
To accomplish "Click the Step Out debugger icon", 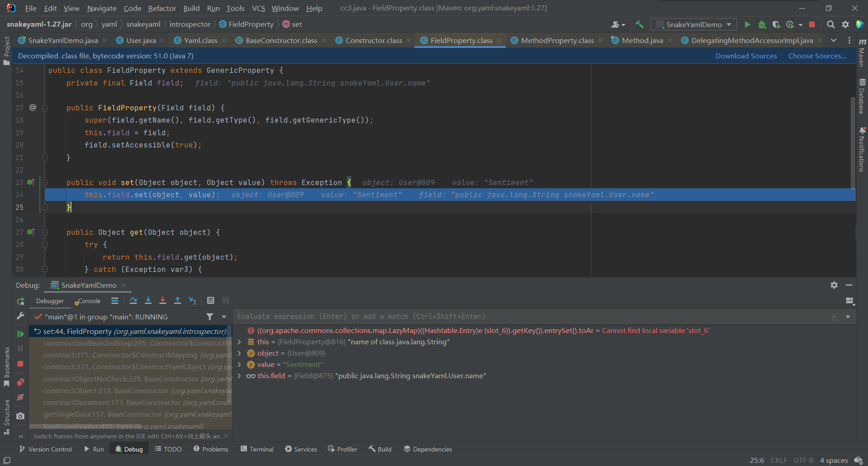I will click(178, 300).
